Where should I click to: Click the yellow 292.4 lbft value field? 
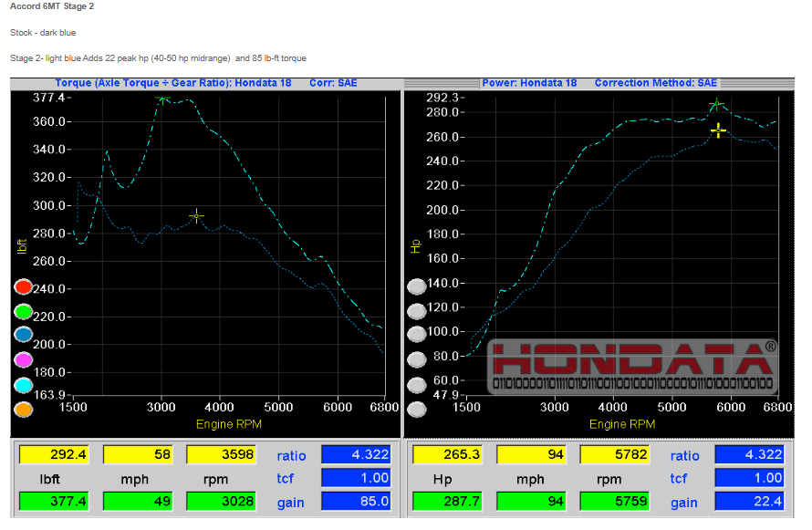pos(53,454)
